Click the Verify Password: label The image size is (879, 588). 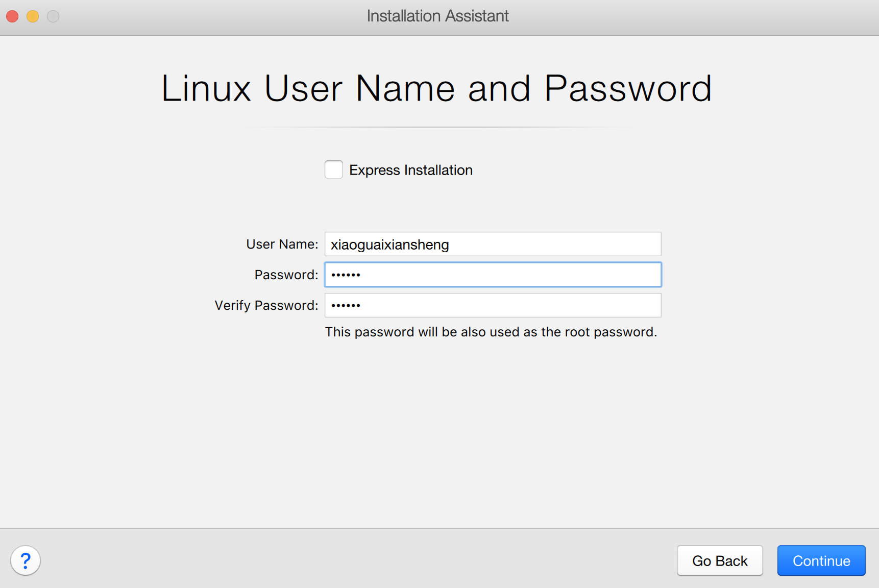pos(266,305)
